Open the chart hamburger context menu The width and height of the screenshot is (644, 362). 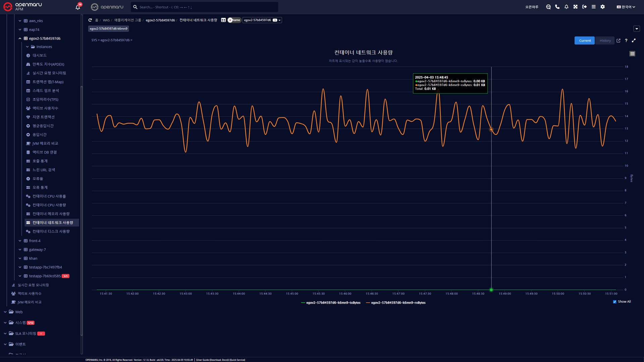(632, 54)
